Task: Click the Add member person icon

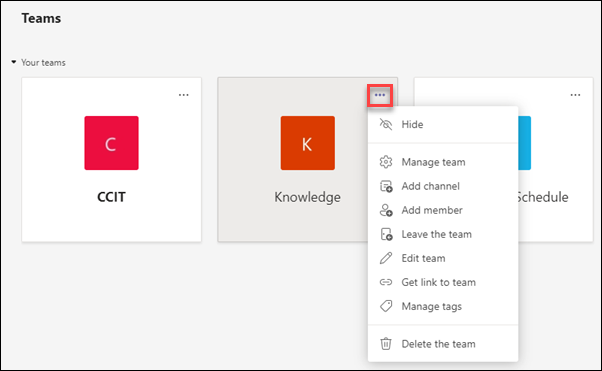Action: point(386,210)
